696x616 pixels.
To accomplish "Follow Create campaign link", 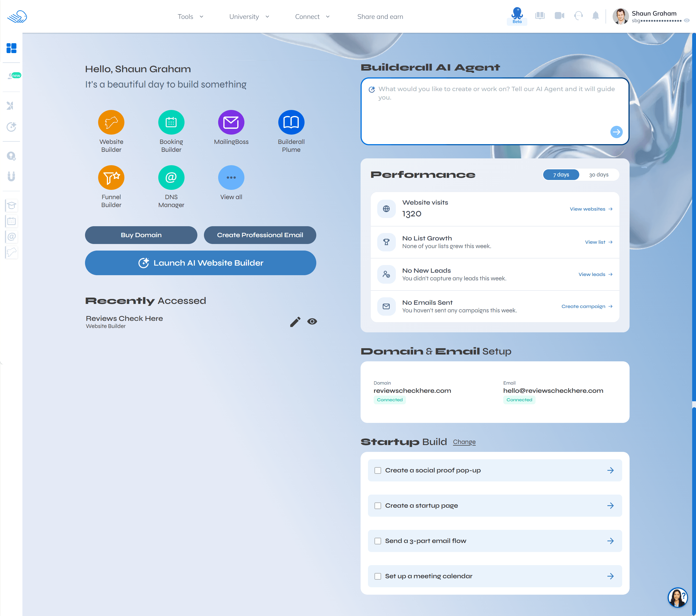I will [587, 306].
